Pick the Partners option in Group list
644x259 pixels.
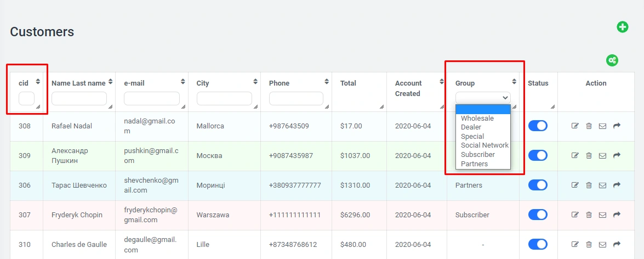tap(474, 164)
